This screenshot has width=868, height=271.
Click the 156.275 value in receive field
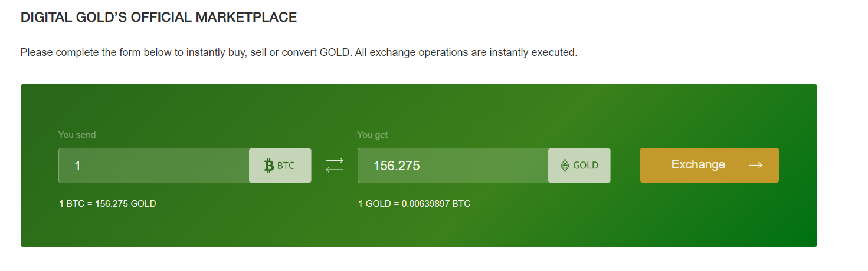click(x=397, y=166)
